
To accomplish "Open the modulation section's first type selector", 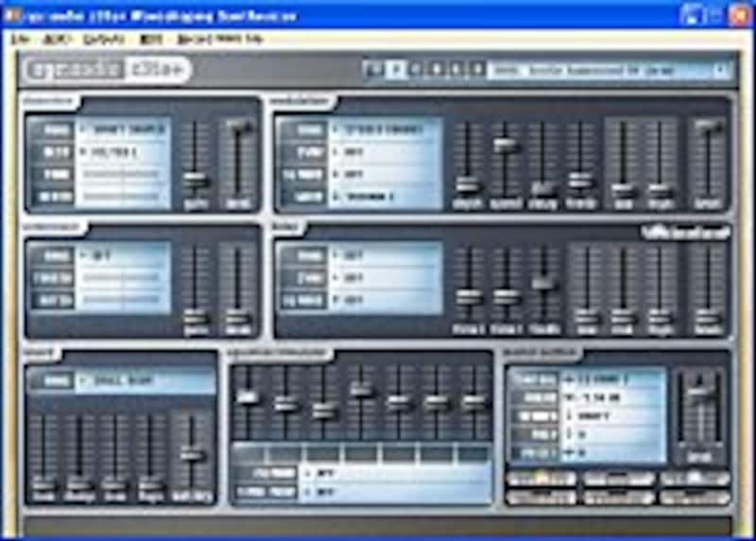I will (383, 130).
